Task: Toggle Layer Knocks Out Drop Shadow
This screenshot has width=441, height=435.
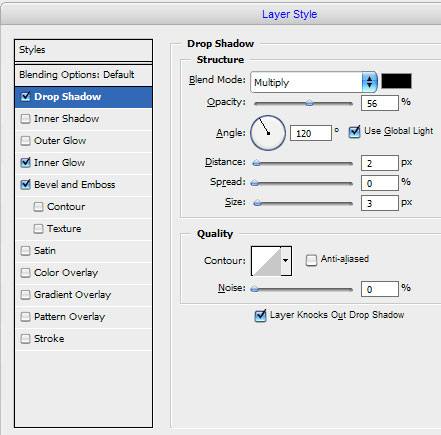Action: pos(260,316)
